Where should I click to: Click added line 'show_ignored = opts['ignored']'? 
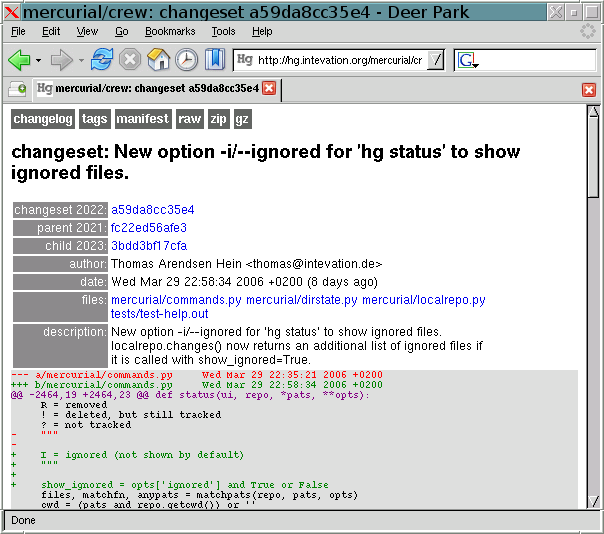[x=131, y=485]
